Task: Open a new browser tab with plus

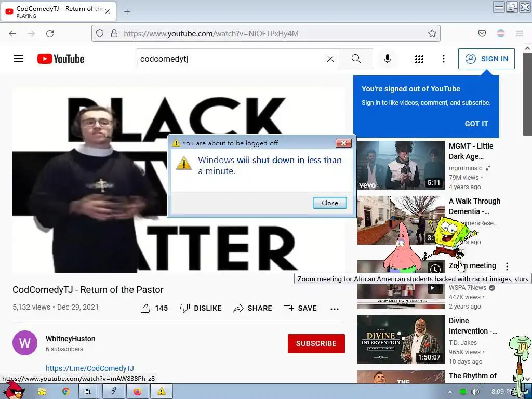Action: [x=127, y=12]
